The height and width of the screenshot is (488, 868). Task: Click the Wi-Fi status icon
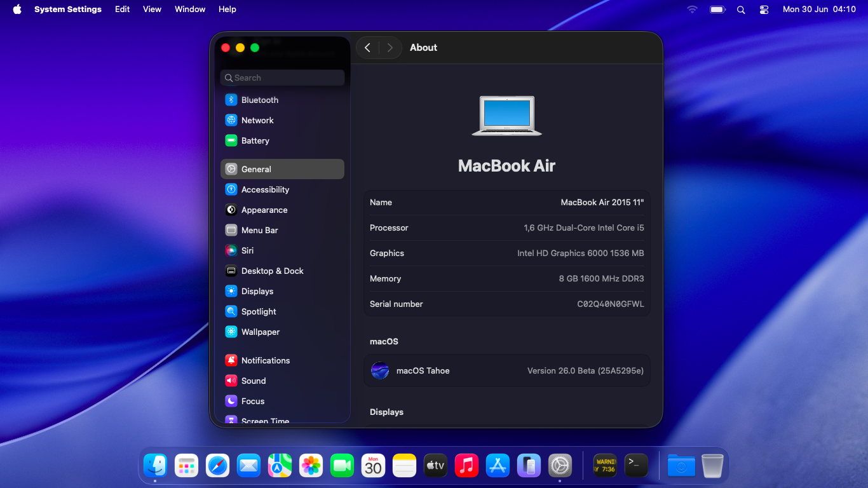coord(692,10)
